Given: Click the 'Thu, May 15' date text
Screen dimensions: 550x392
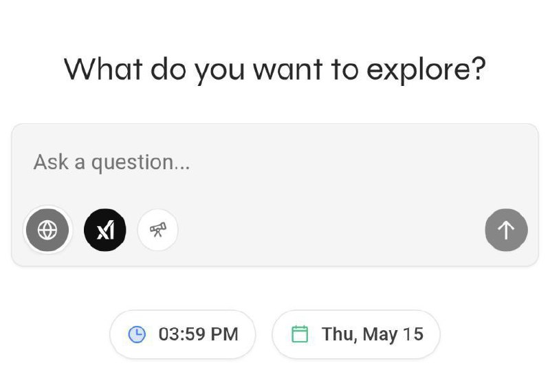Looking at the screenshot, I should click(x=373, y=334).
